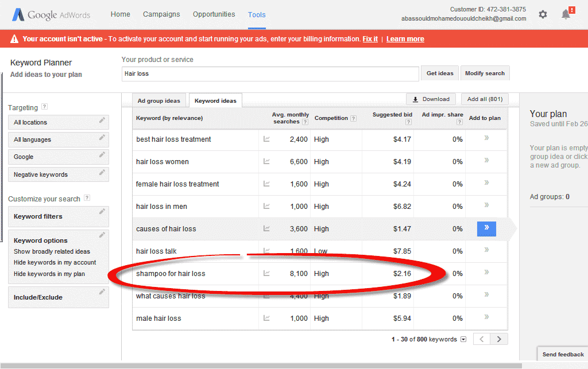The width and height of the screenshot is (588, 369).
Task: Click the Learn more link
Action: (405, 39)
